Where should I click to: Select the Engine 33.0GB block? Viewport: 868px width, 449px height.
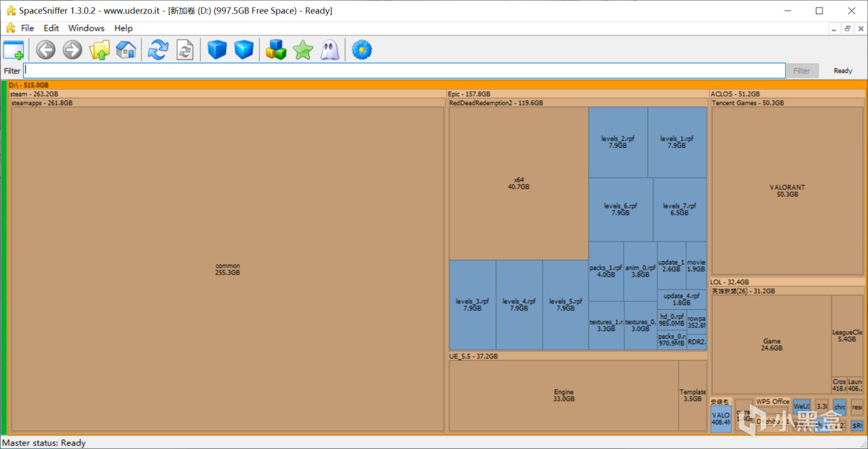[x=564, y=395]
